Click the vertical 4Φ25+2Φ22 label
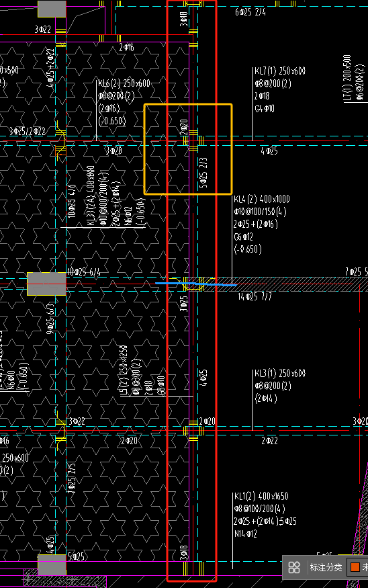 tap(50, 68)
